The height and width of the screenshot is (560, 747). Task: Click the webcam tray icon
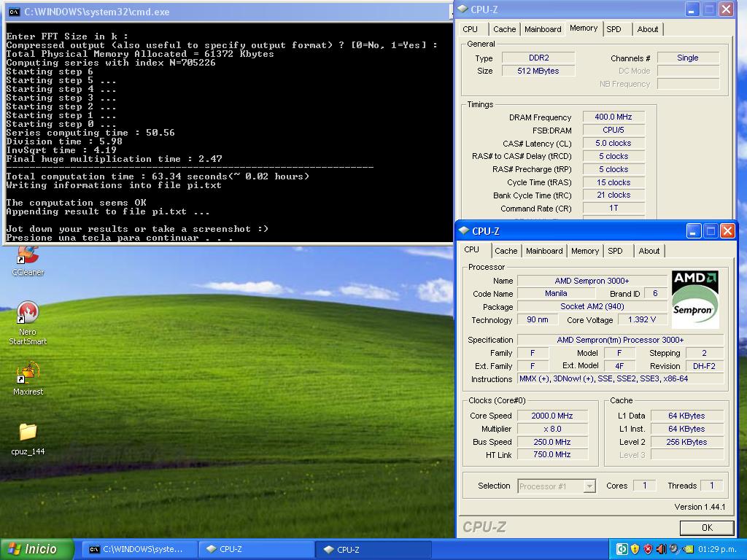click(x=674, y=549)
